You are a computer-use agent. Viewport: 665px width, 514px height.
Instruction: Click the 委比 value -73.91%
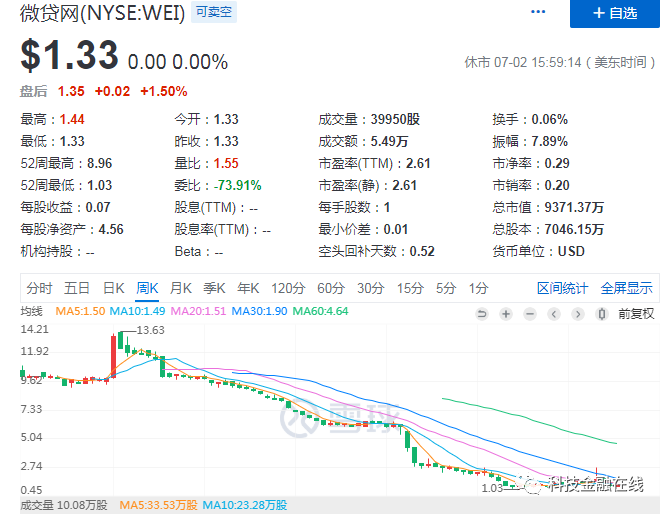[x=238, y=185]
